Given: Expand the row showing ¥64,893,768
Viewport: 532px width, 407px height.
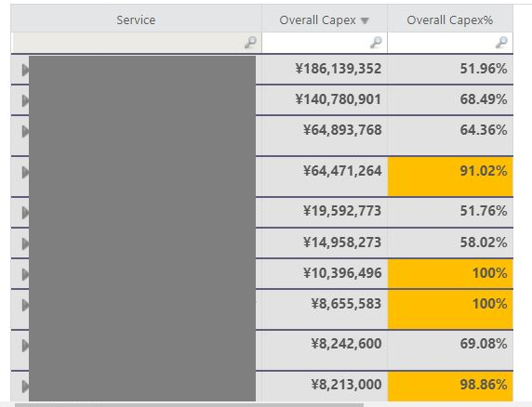Looking at the screenshot, I should (x=25, y=132).
